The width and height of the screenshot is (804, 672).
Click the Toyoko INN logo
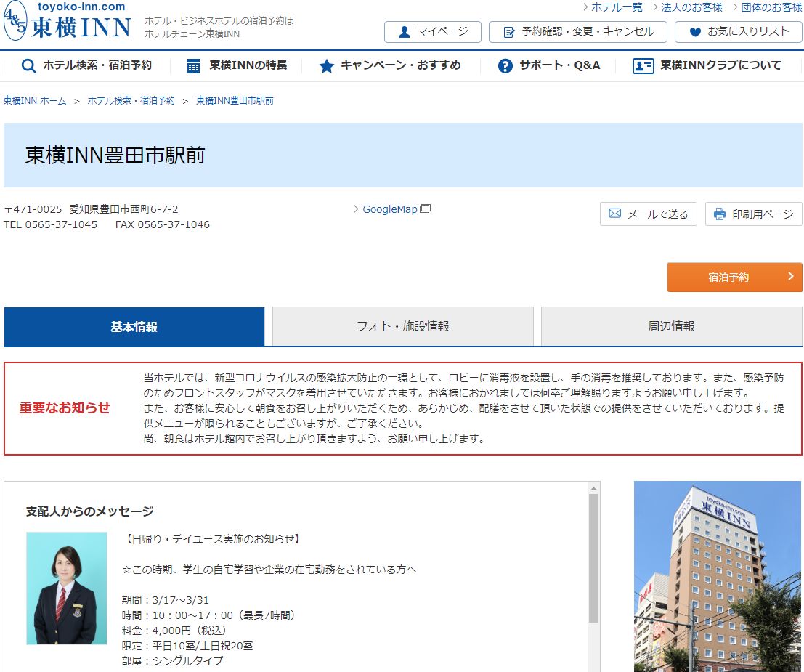(x=67, y=20)
